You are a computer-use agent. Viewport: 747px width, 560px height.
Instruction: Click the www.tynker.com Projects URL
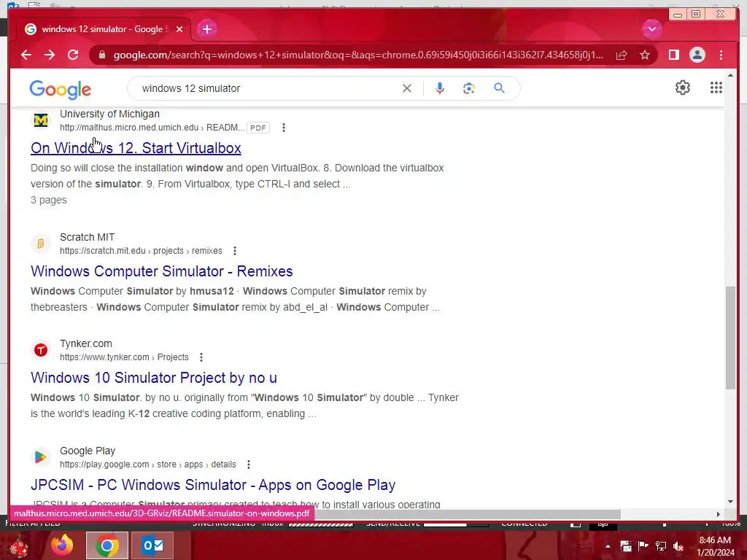tap(124, 357)
